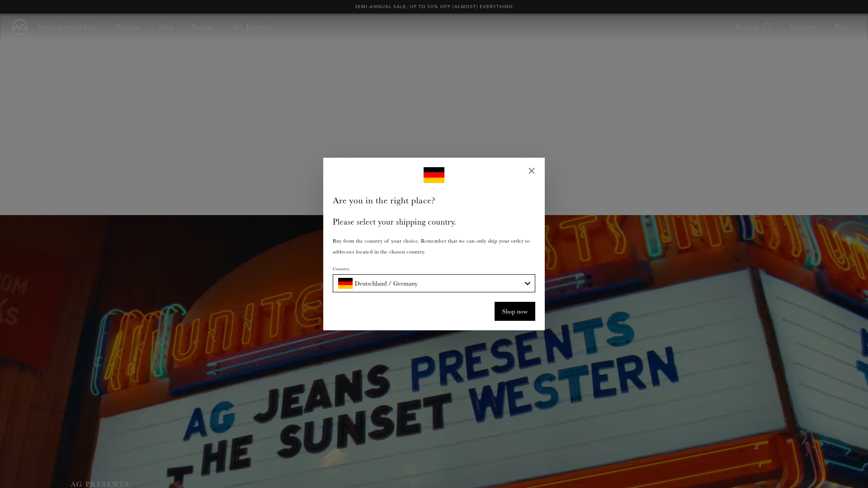Viewport: 868px width, 488px height.
Task: Click the AG logo icon
Action: coord(20,27)
